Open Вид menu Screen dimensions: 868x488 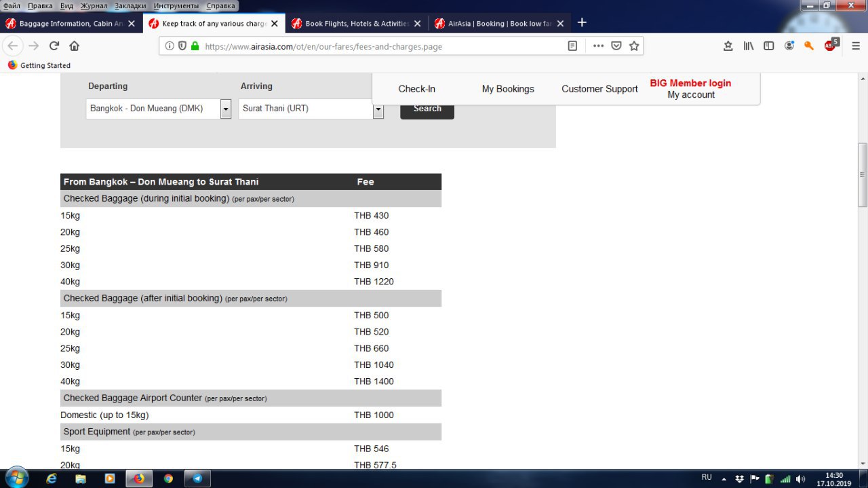(66, 5)
